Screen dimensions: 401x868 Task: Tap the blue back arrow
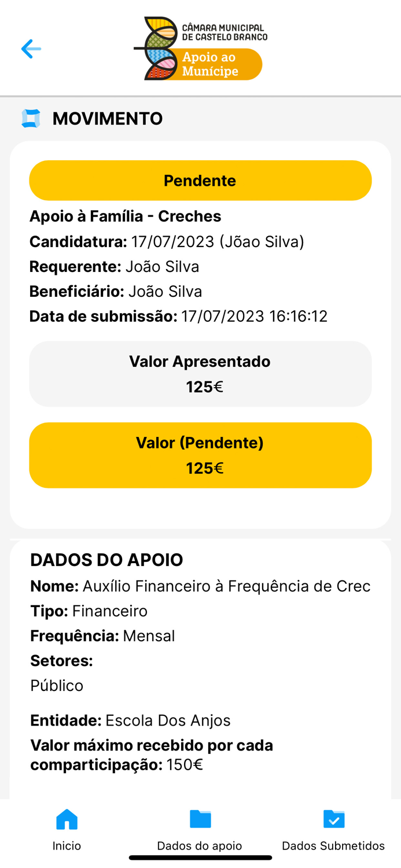[31, 49]
